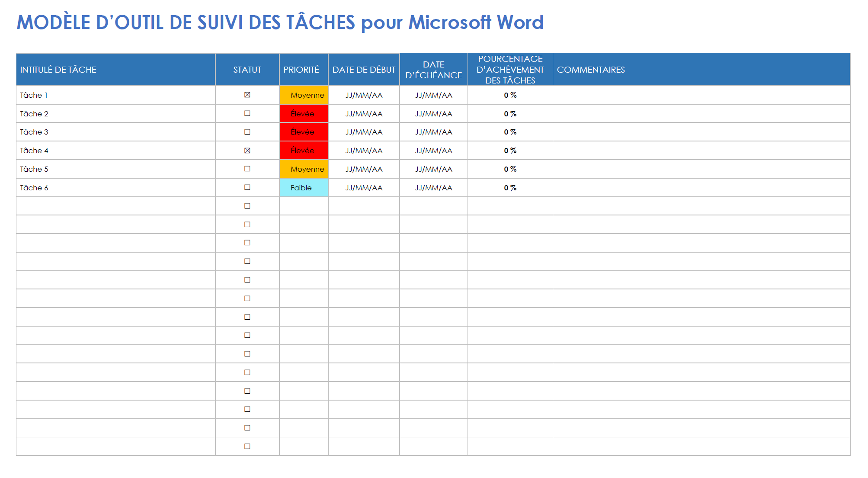868x478 pixels.
Task: Select the 0 % completion value of Tâche 2
Action: (510, 114)
